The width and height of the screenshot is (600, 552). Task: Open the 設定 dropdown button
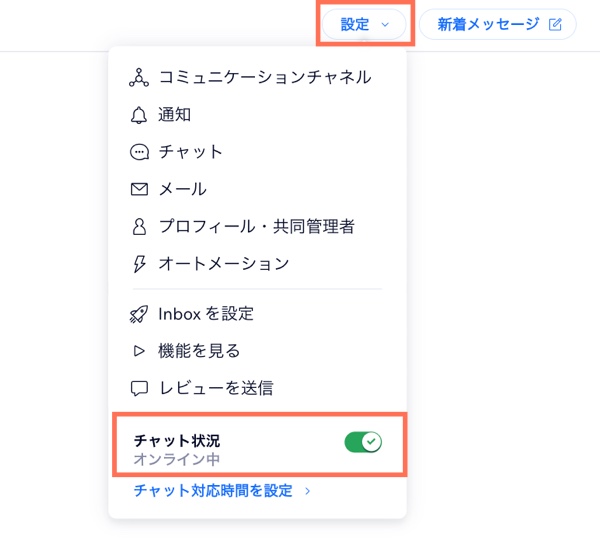click(x=362, y=25)
